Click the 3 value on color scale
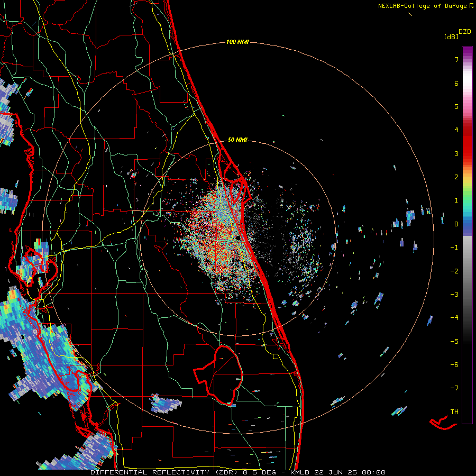 pos(456,153)
